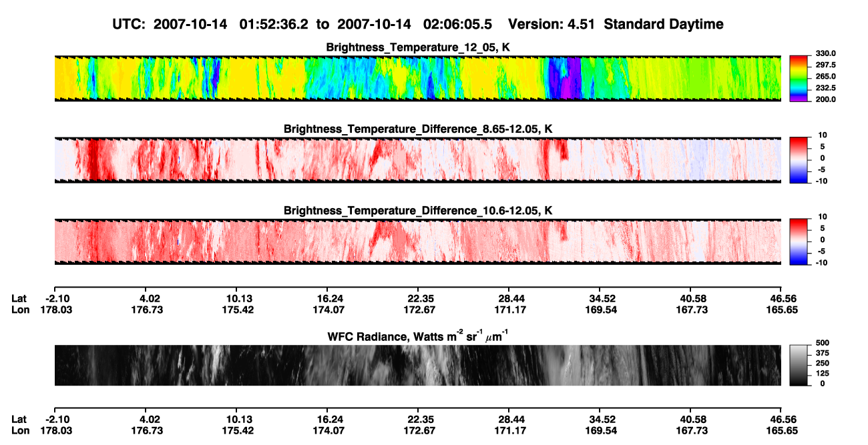Click the red-blue colorbar beside the 8.65-12.05 panel

click(x=799, y=160)
